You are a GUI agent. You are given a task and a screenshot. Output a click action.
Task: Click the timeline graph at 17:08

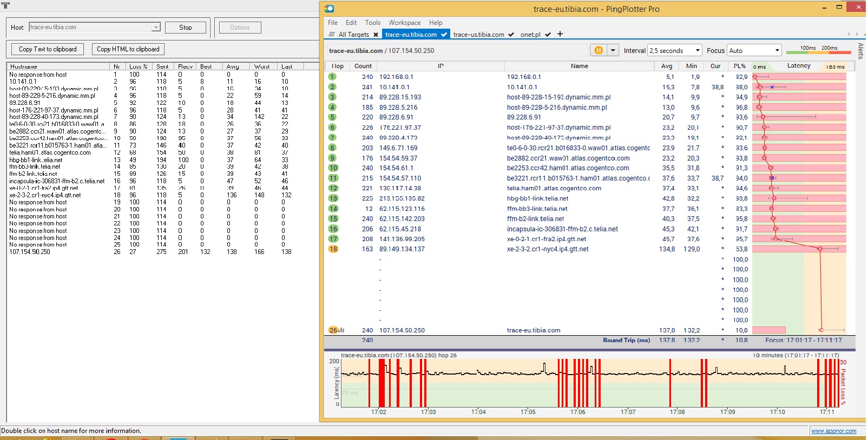coord(678,383)
